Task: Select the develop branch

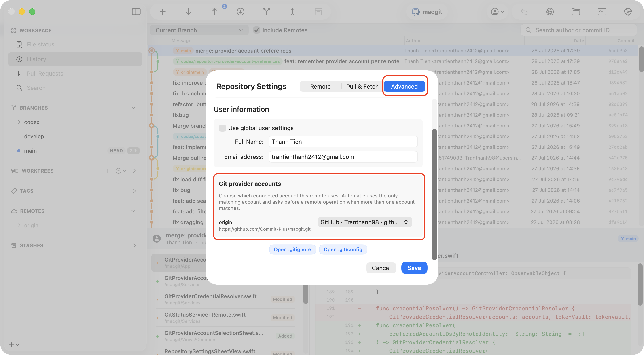Action: (x=34, y=137)
